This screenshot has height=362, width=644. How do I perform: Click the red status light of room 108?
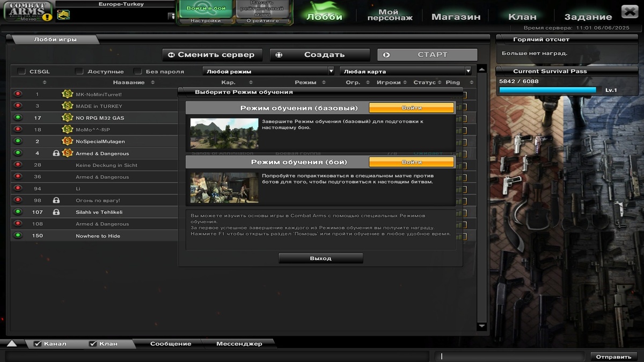18,224
